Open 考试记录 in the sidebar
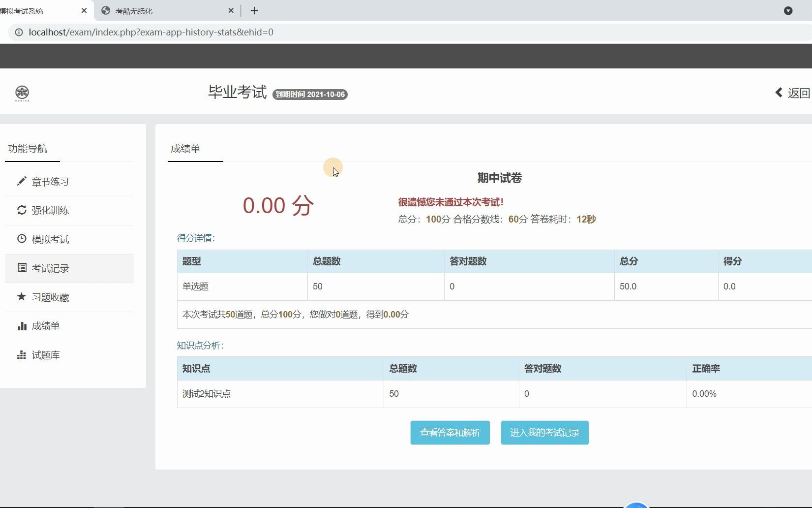812x508 pixels. coord(69,268)
